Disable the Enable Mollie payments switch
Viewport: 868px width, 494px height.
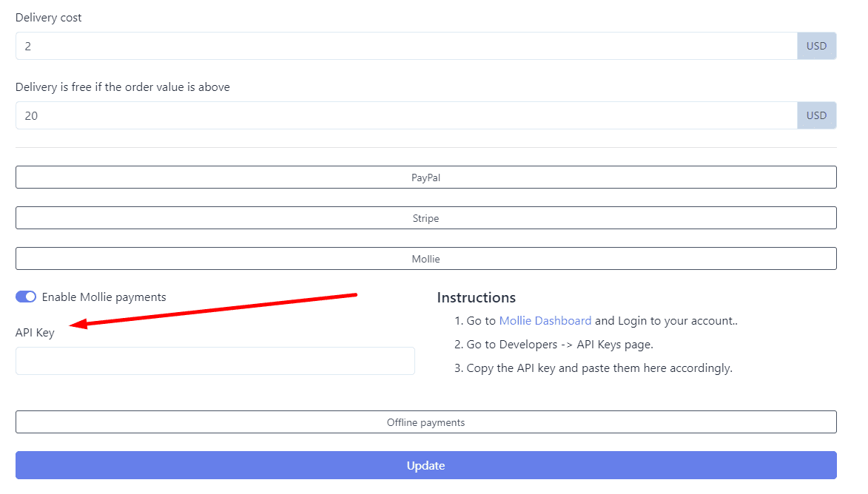[x=26, y=297]
